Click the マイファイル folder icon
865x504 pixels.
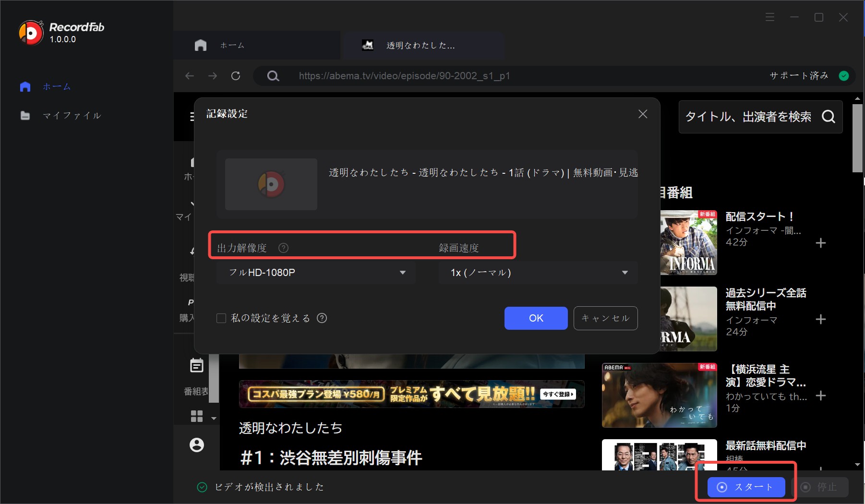[25, 116]
